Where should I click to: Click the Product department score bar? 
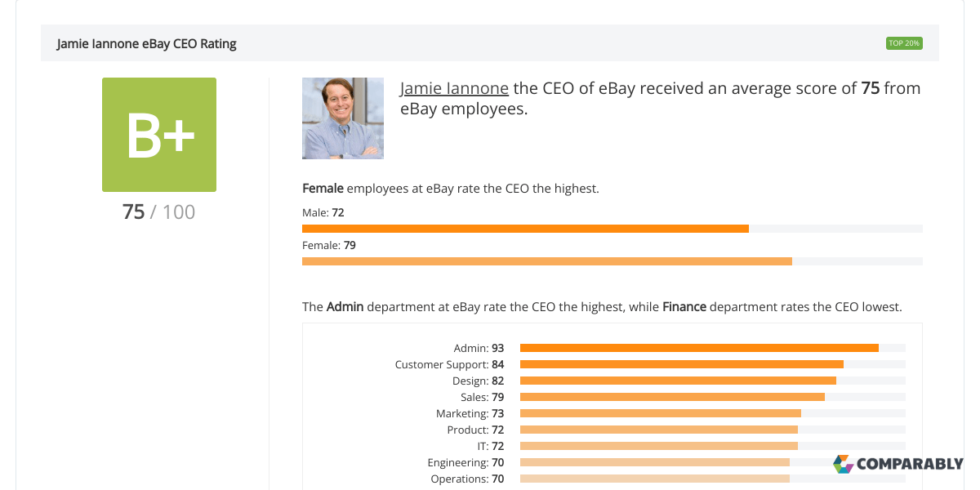[658, 430]
